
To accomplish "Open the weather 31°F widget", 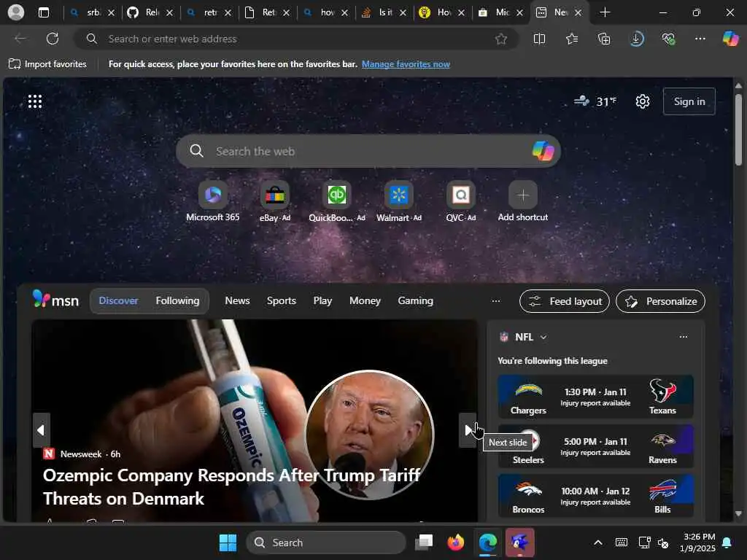I will click(595, 101).
